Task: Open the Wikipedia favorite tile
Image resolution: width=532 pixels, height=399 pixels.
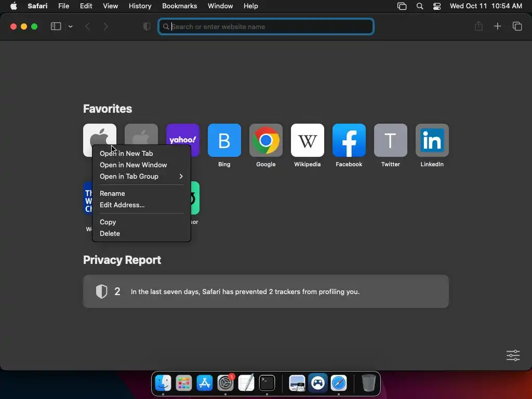Action: 308,140
